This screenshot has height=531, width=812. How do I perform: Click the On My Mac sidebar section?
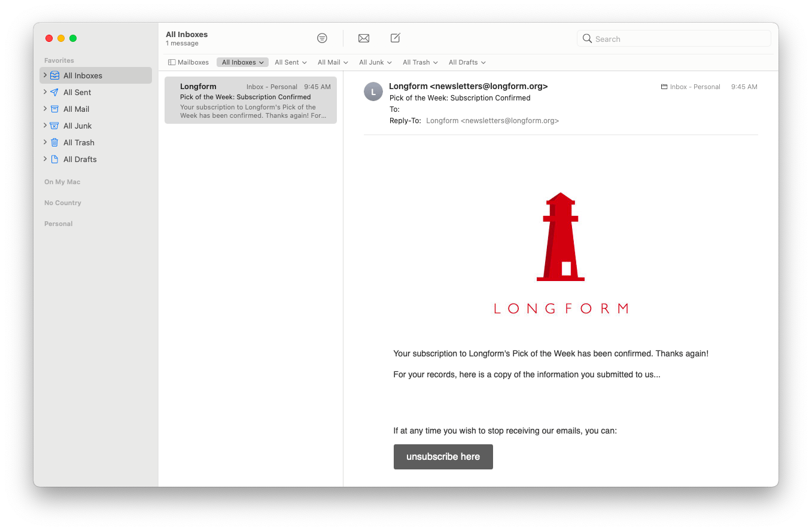(62, 182)
